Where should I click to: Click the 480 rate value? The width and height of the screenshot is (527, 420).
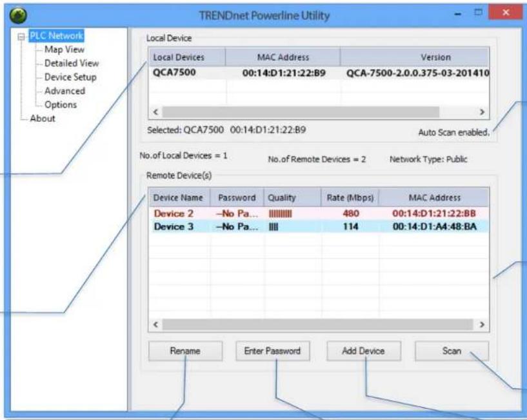351,214
